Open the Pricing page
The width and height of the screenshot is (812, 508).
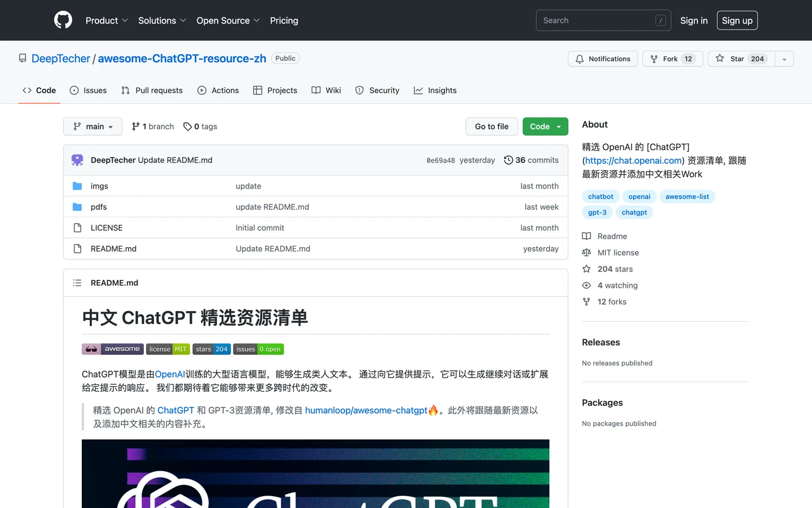pos(284,20)
